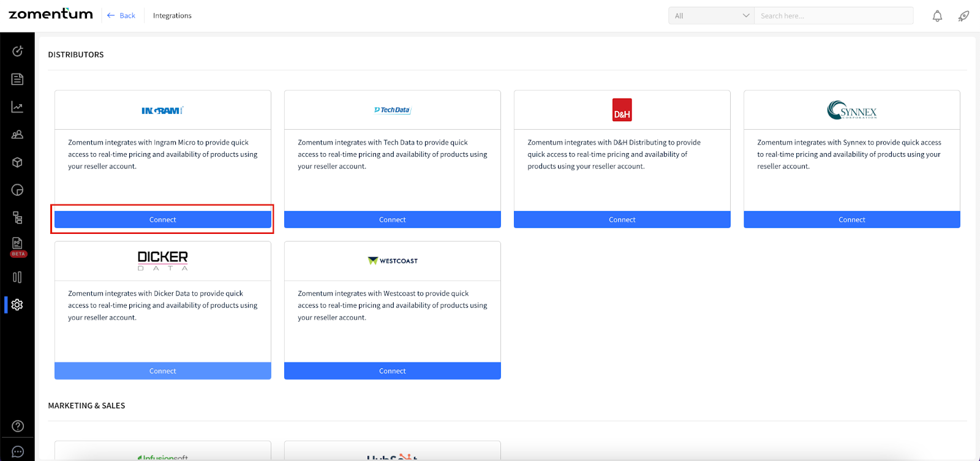Image resolution: width=980 pixels, height=461 pixels.
Task: Click the Dicker Data logo
Action: [163, 261]
